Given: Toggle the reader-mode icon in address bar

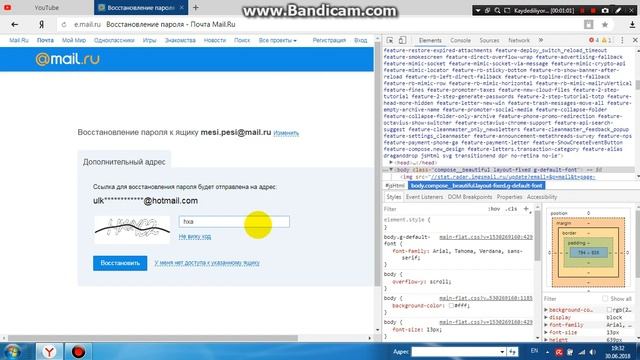Looking at the screenshot, I should pos(588,24).
